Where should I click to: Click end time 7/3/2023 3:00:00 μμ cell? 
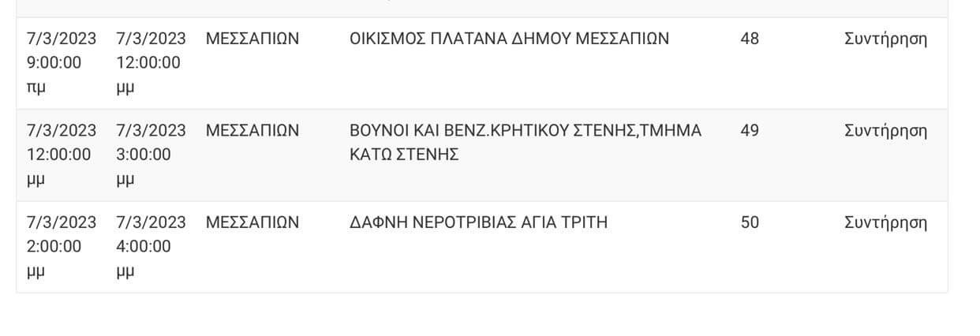coord(151,155)
